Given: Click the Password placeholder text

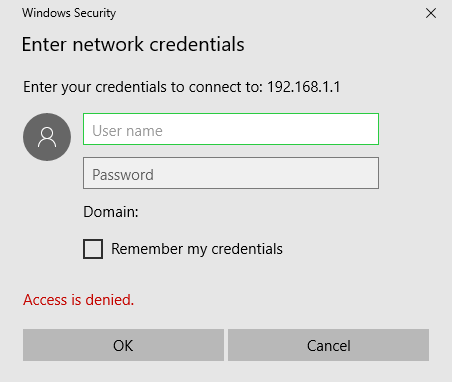Looking at the screenshot, I should [123, 175].
